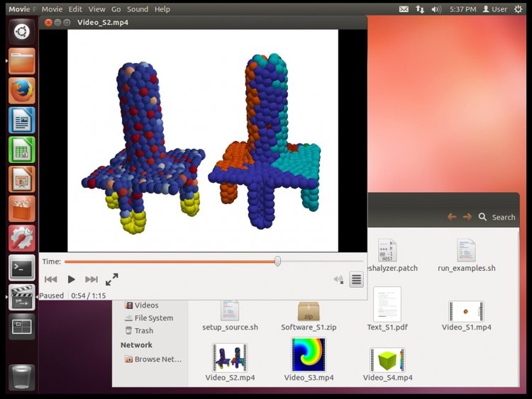Image resolution: width=532 pixels, height=399 pixels.
Task: Launch Firefox from the launcher
Action: click(x=22, y=91)
